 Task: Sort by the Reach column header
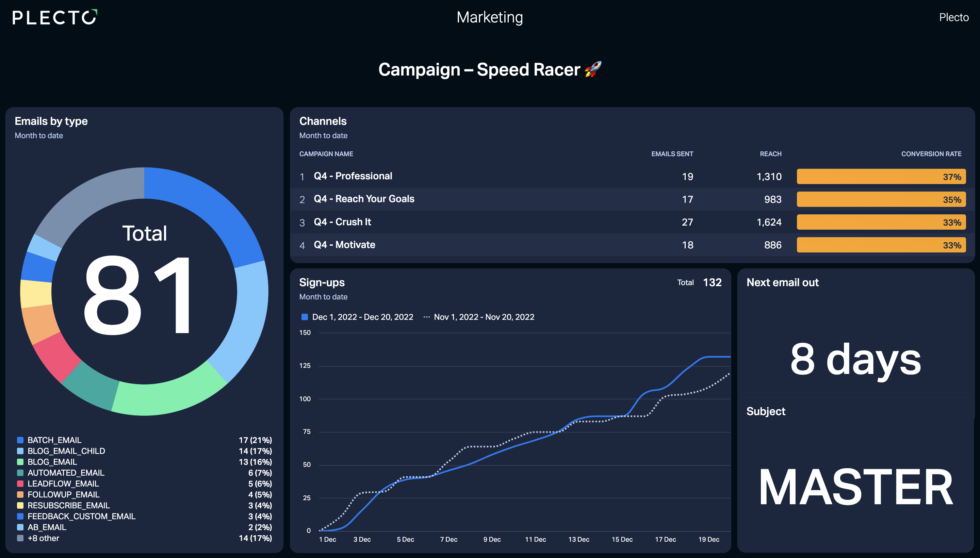point(771,154)
